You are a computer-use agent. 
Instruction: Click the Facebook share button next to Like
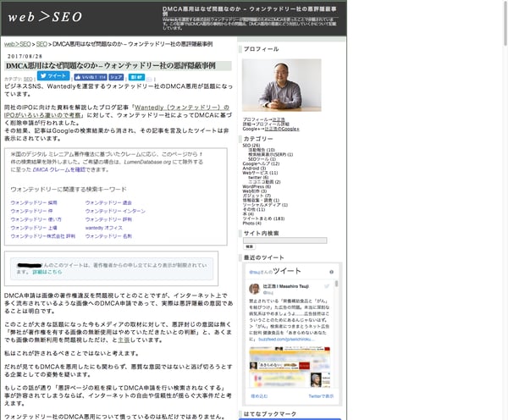pyautogui.click(x=116, y=77)
